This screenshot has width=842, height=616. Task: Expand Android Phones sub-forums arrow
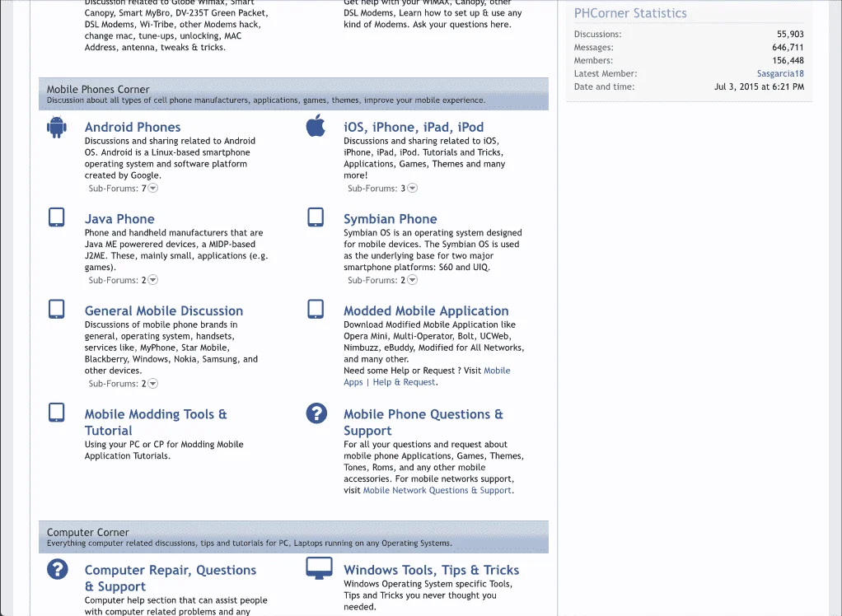coord(153,189)
